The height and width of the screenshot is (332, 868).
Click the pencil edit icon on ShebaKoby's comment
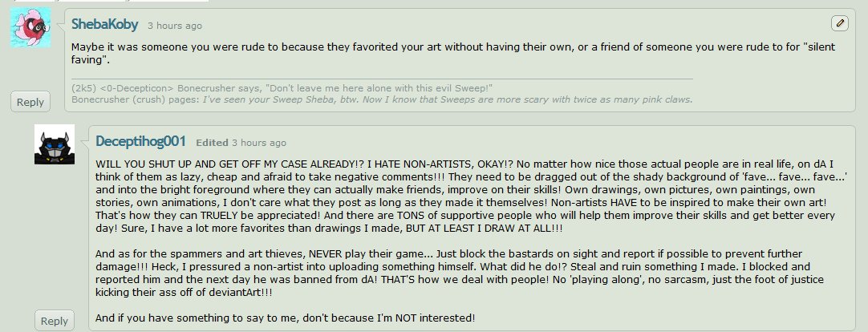[840, 23]
